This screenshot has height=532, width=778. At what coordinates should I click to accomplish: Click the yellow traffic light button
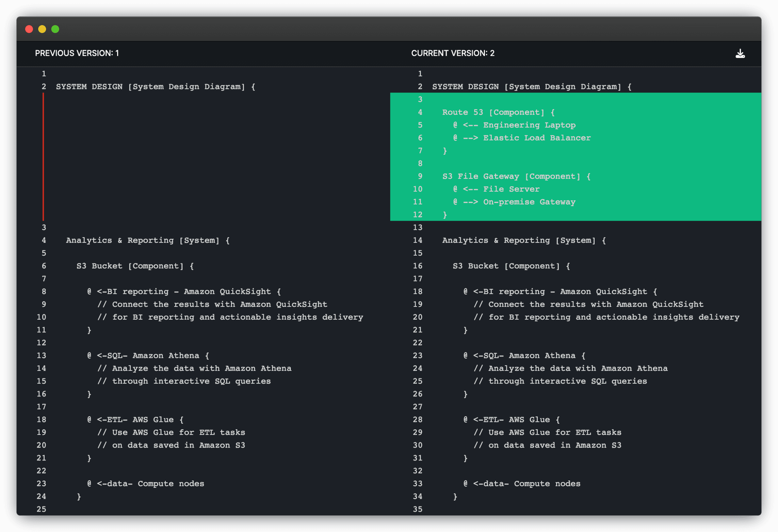42,29
